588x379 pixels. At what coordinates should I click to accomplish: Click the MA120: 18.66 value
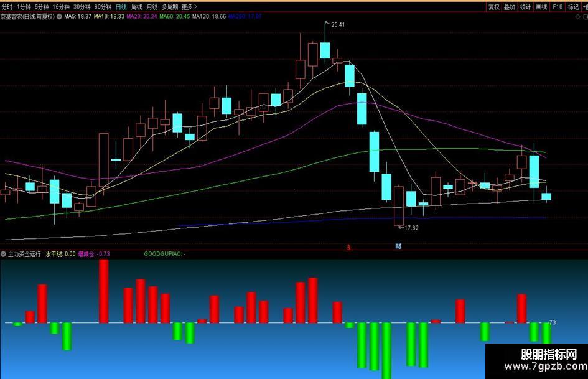click(x=209, y=17)
